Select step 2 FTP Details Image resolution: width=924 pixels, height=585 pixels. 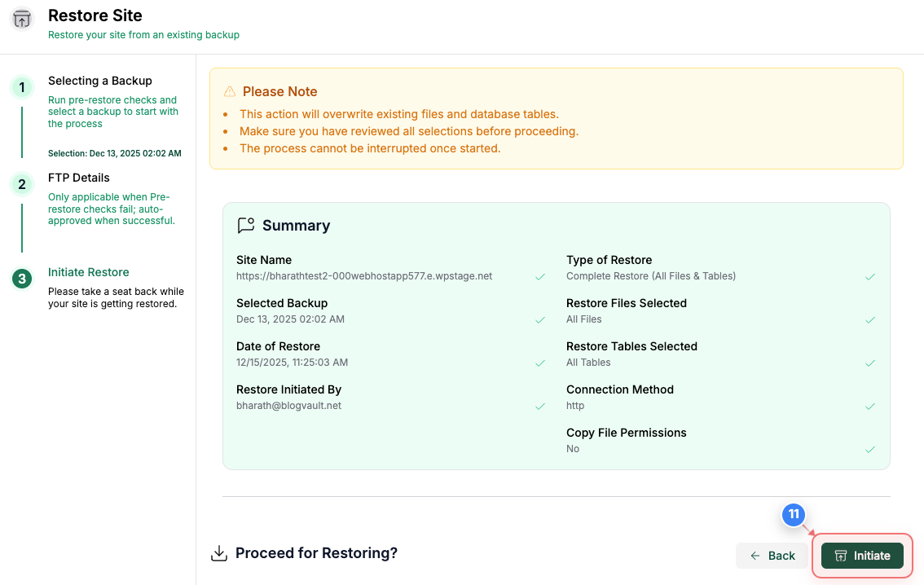(x=80, y=178)
